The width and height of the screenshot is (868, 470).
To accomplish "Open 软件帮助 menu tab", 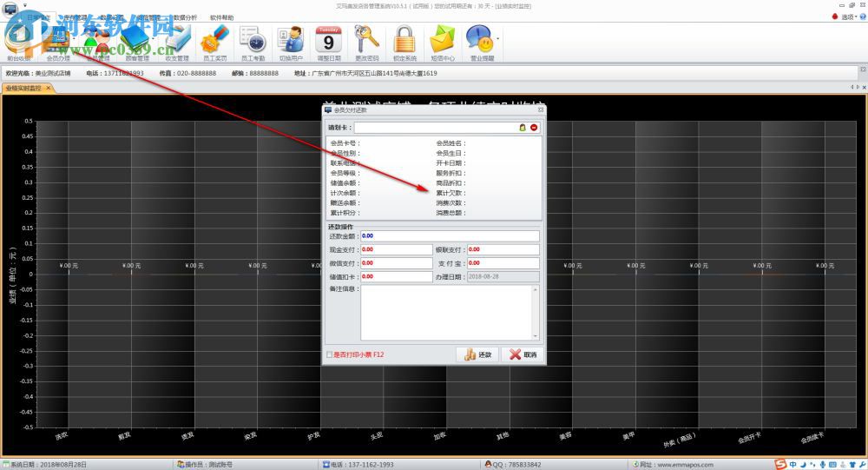I will pos(221,17).
